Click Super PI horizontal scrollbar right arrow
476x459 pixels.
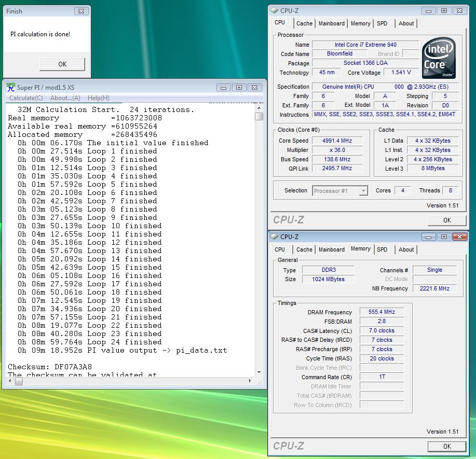pyautogui.click(x=250, y=381)
